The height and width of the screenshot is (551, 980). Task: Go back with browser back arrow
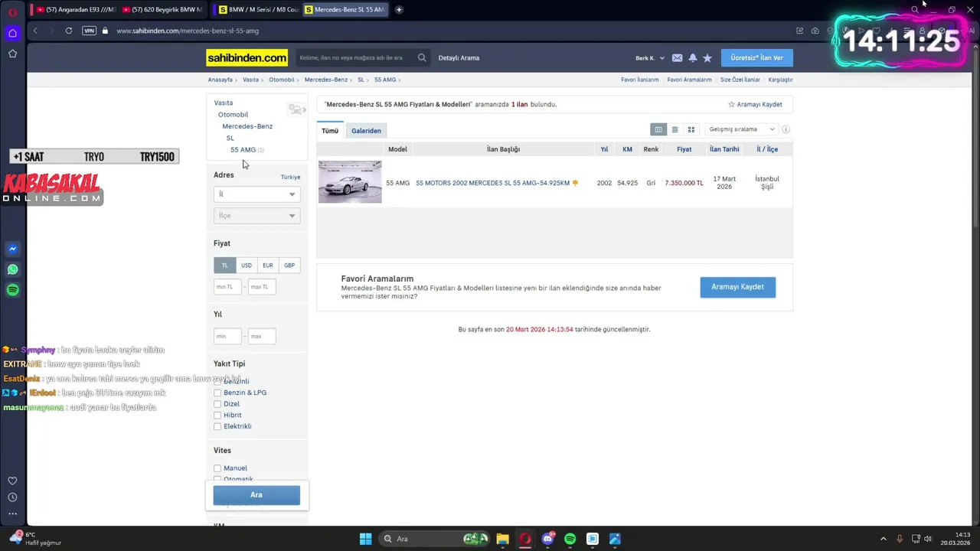[x=35, y=31]
